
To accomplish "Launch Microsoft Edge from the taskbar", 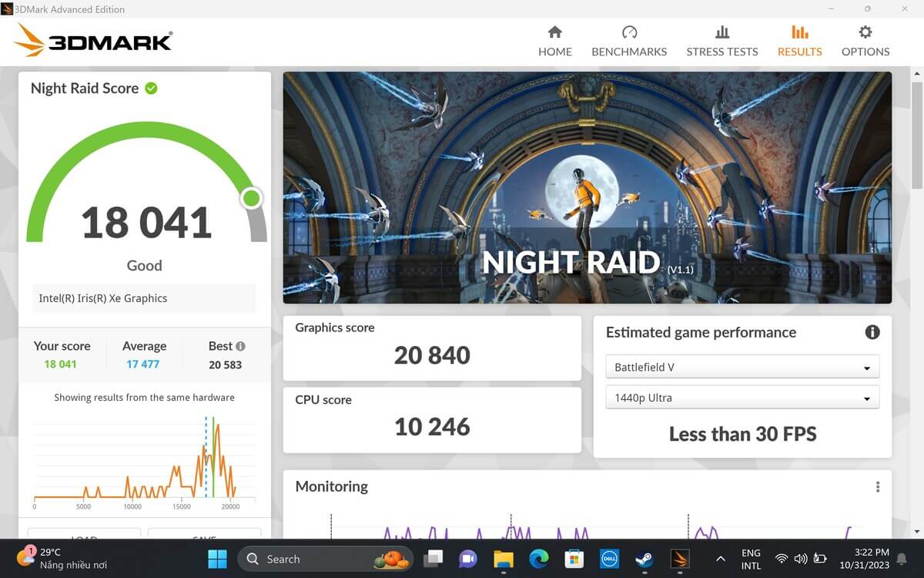I will point(538,559).
